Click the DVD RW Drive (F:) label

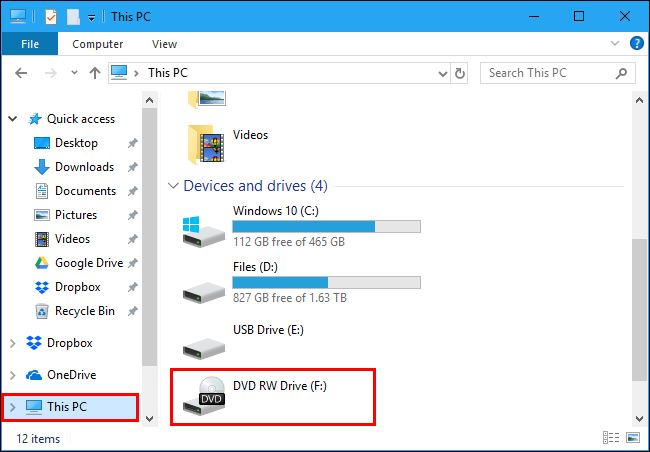pos(280,386)
